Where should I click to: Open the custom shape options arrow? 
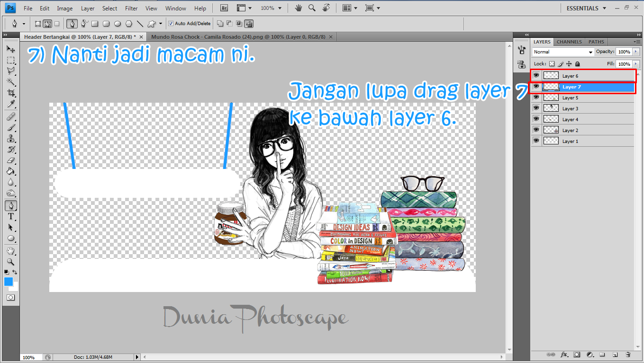(x=161, y=23)
